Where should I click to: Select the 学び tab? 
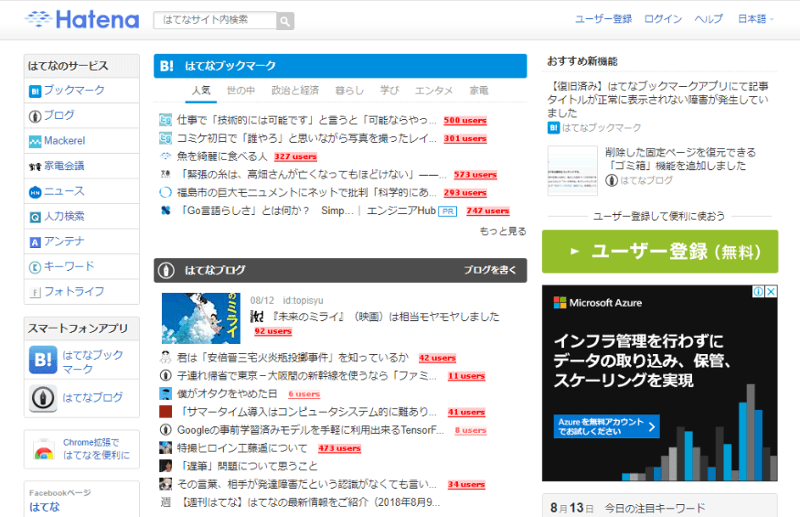pos(389,90)
